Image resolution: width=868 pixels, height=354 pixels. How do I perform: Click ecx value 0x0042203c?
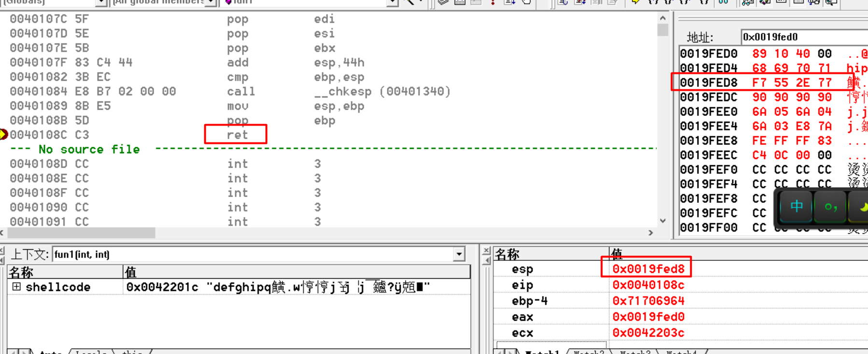[x=648, y=333]
